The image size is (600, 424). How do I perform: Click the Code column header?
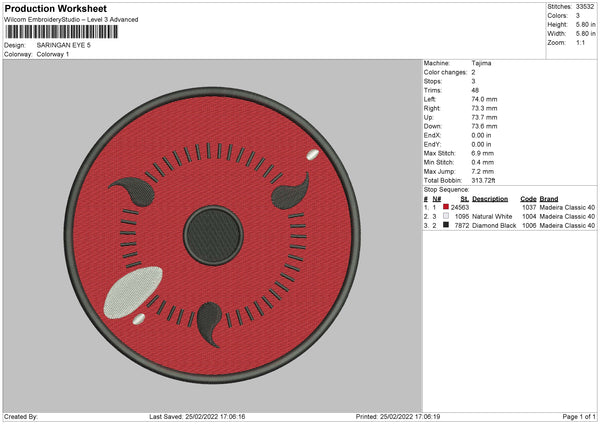point(528,197)
